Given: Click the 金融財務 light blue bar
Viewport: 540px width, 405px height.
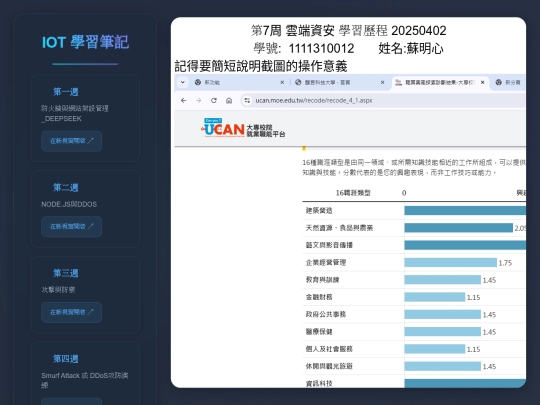Looking at the screenshot, I should 435,297.
